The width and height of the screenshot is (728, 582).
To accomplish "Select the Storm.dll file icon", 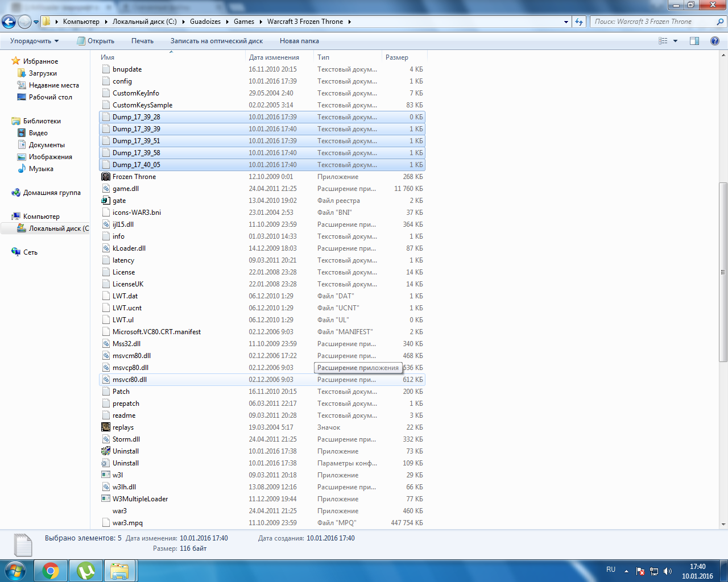I will 106,439.
